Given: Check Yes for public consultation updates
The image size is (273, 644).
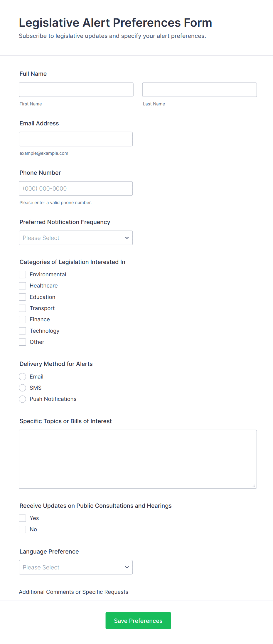Looking at the screenshot, I should (x=23, y=518).
